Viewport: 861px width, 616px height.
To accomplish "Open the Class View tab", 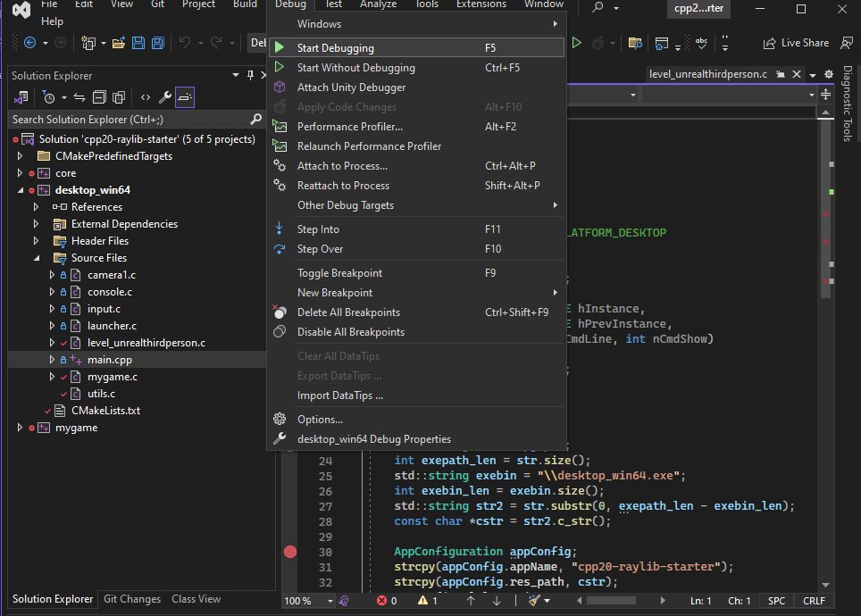I will coord(196,599).
